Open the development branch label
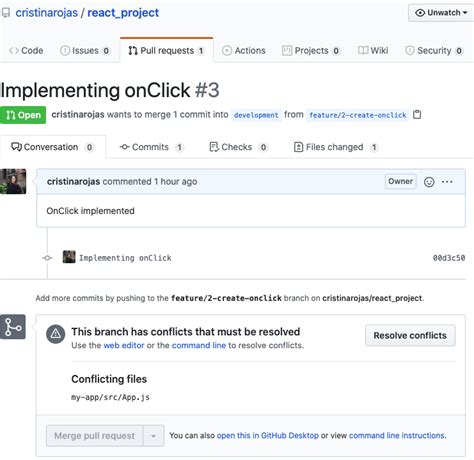 point(256,115)
